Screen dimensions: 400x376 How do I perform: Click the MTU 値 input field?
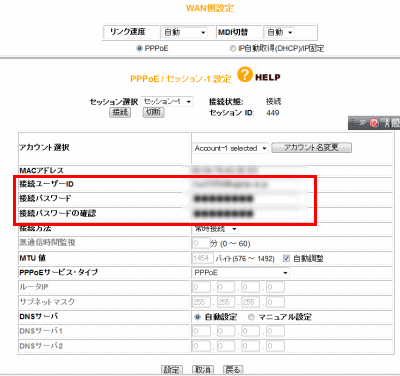[x=202, y=258]
